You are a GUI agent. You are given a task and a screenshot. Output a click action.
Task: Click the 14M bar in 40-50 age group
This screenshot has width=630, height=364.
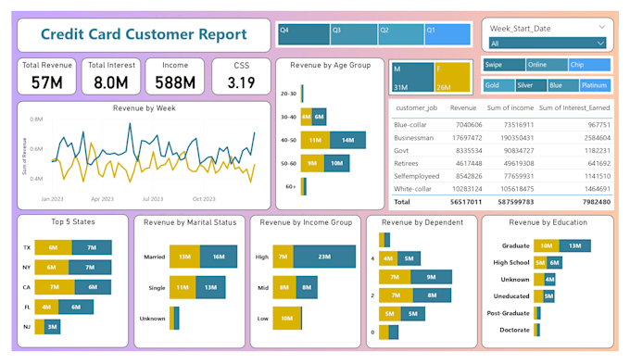tap(347, 140)
